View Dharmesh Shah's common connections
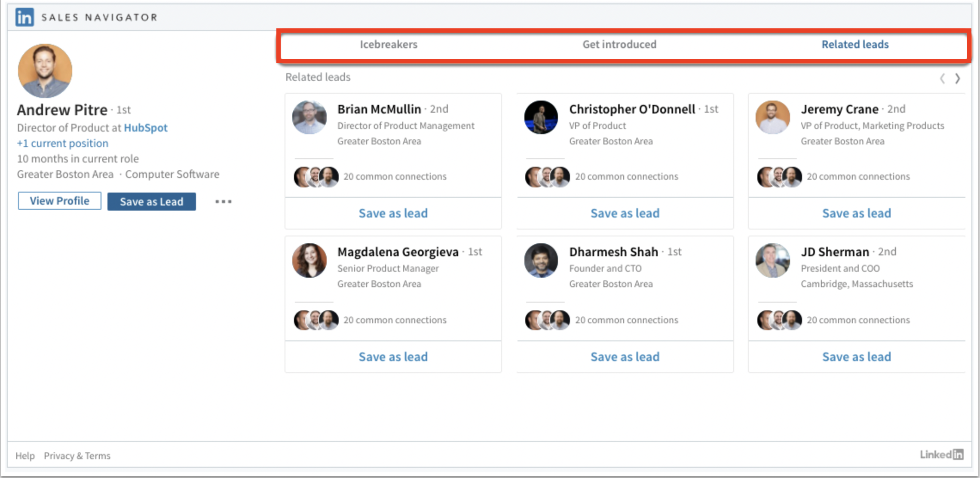The height and width of the screenshot is (478, 980). pos(627,320)
